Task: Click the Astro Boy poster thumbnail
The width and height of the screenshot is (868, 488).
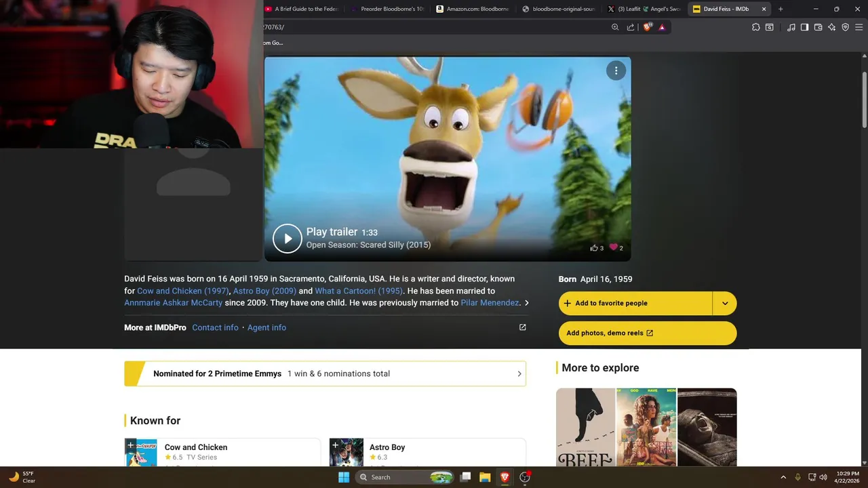Action: (347, 453)
